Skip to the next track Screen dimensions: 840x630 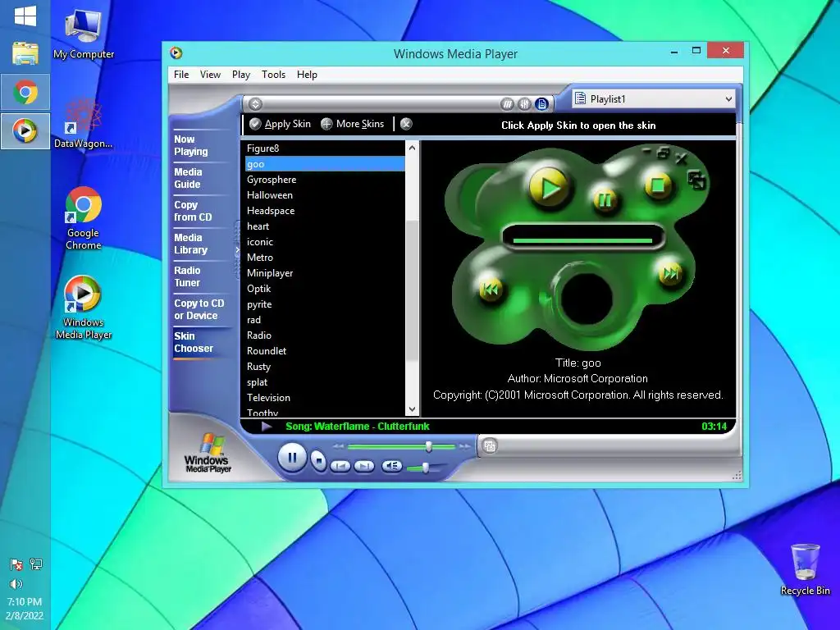tap(364, 466)
